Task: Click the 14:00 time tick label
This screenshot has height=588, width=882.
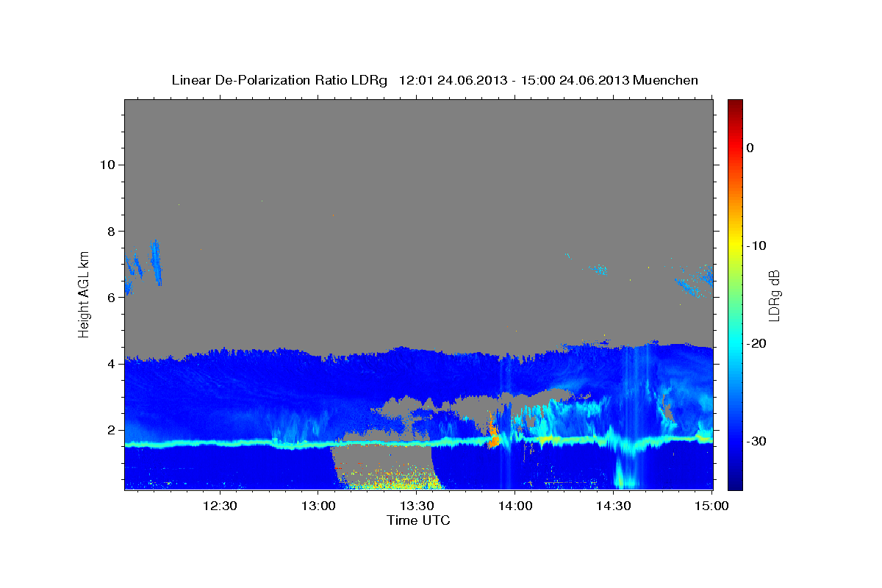Action: pos(515,506)
